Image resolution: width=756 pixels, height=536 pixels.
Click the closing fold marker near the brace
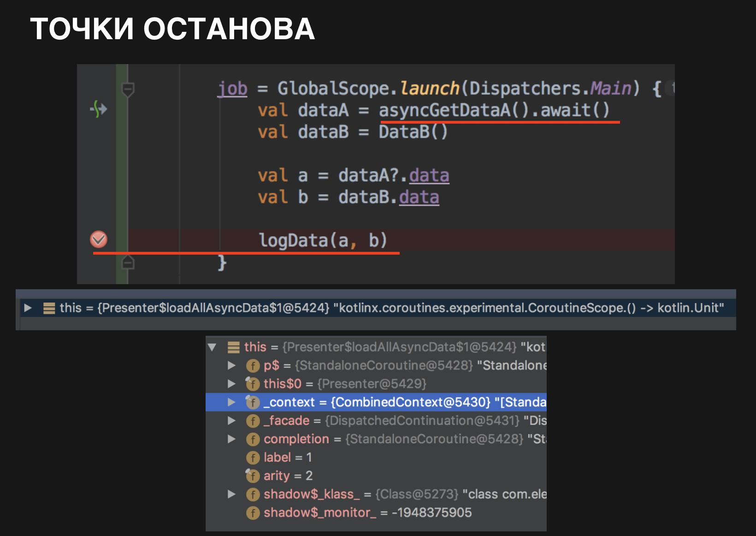[128, 262]
